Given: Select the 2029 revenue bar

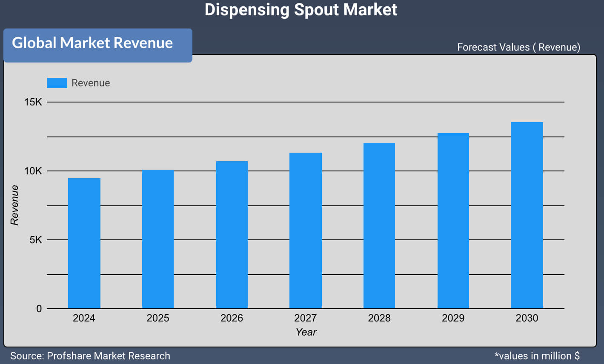Looking at the screenshot, I should (x=453, y=221).
